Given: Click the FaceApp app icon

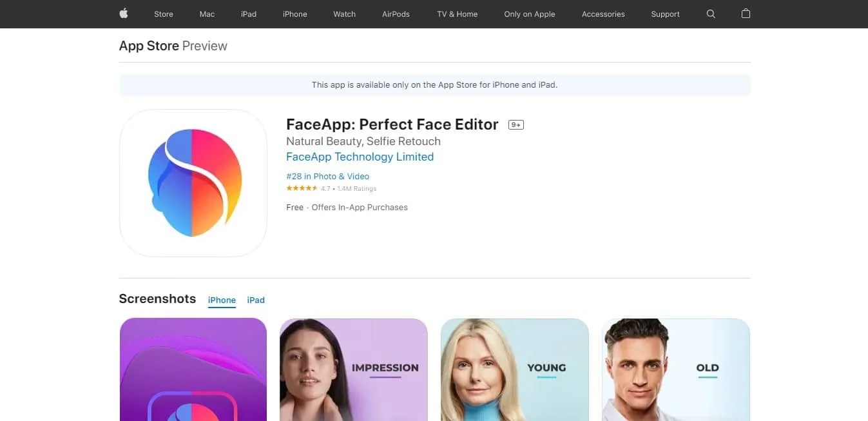Looking at the screenshot, I should coord(193,182).
